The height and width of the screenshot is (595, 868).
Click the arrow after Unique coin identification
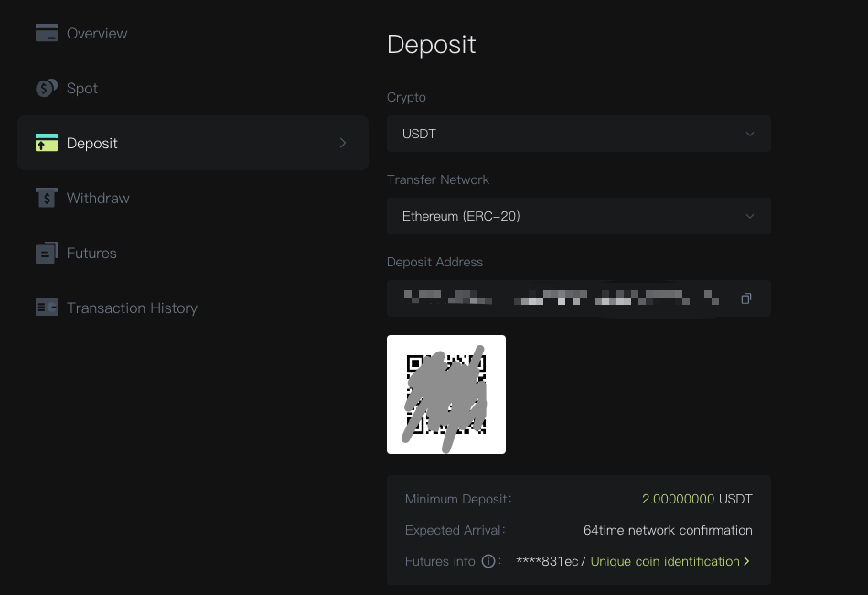[746, 561]
